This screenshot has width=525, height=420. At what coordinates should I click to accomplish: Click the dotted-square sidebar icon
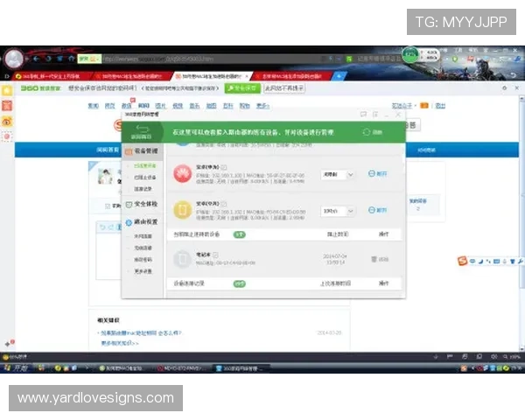pos(7,136)
